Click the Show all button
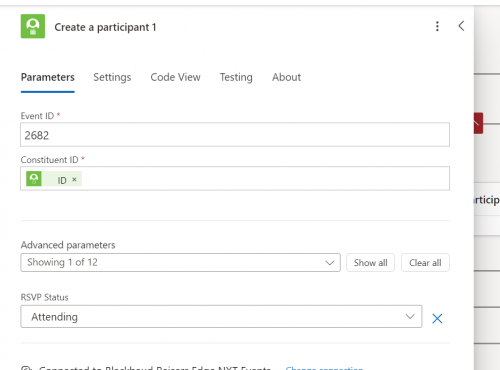The width and height of the screenshot is (500, 370). pyautogui.click(x=370, y=263)
